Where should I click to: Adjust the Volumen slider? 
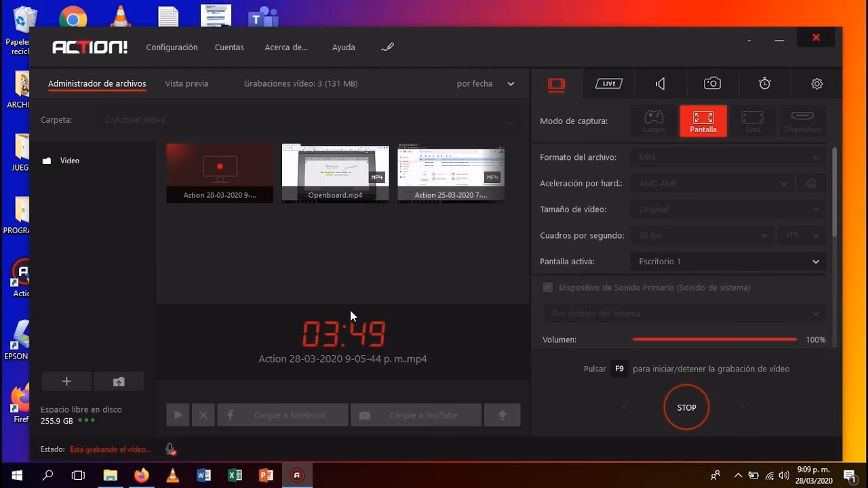point(714,340)
